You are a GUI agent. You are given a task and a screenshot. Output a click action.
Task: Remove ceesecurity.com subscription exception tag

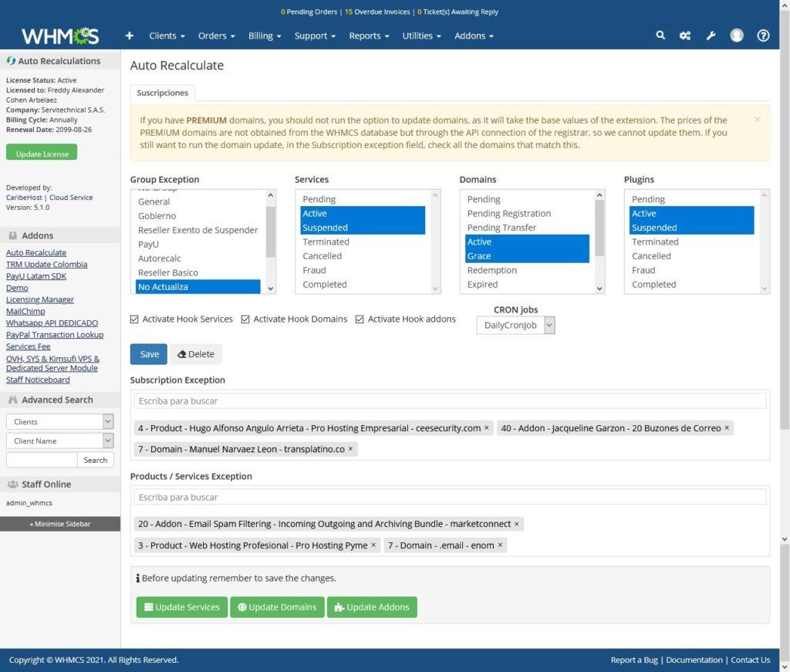click(487, 427)
